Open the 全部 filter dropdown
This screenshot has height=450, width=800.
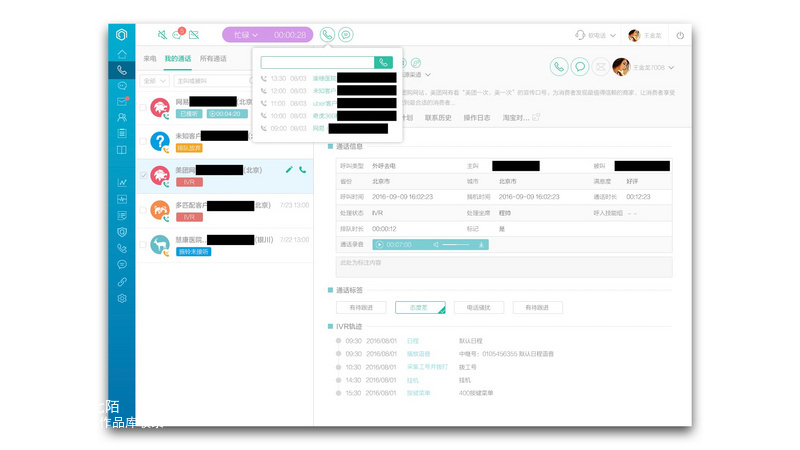(x=154, y=81)
